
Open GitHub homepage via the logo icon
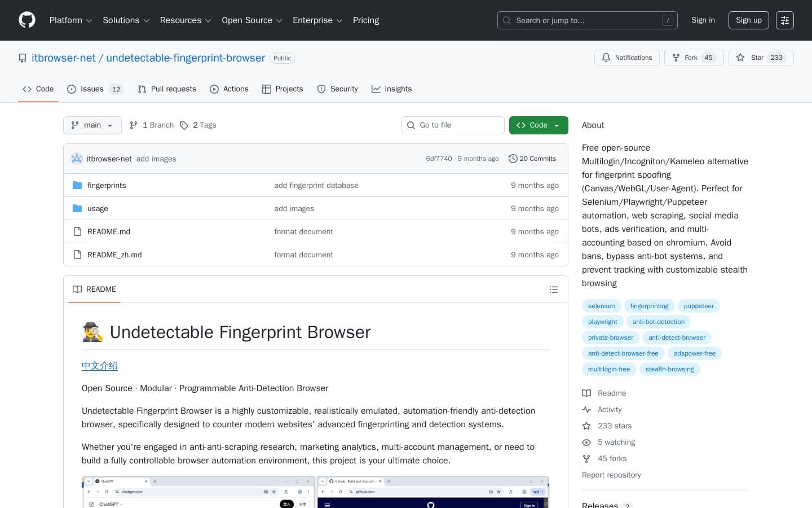click(27, 20)
